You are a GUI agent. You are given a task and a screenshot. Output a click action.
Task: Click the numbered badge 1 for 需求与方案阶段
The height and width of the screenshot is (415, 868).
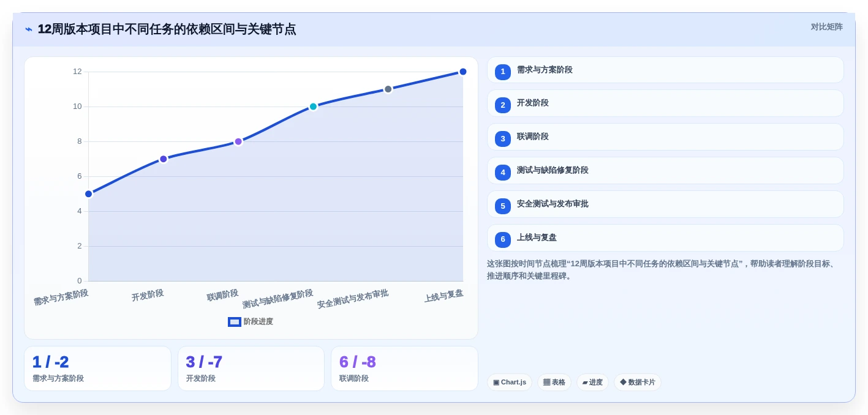tap(503, 72)
